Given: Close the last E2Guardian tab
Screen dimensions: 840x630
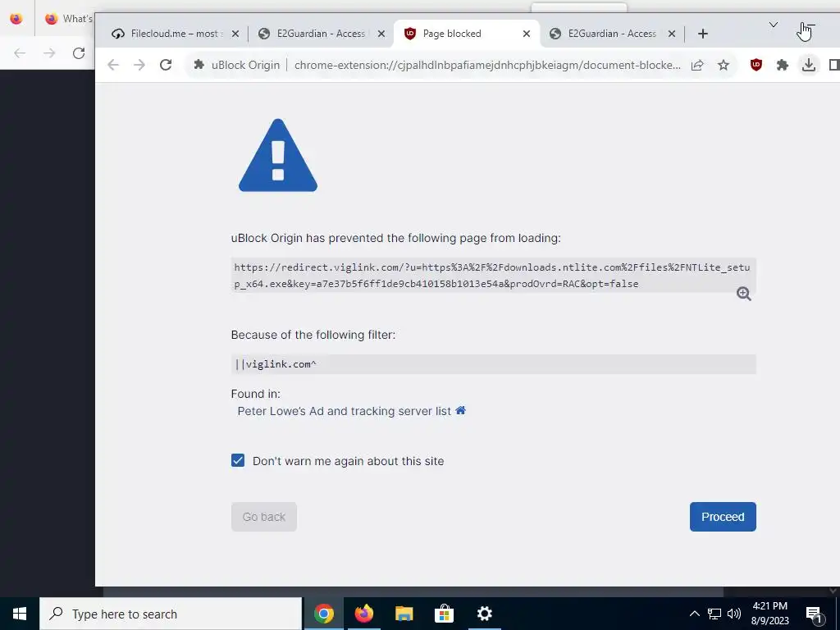Looking at the screenshot, I should (x=672, y=33).
